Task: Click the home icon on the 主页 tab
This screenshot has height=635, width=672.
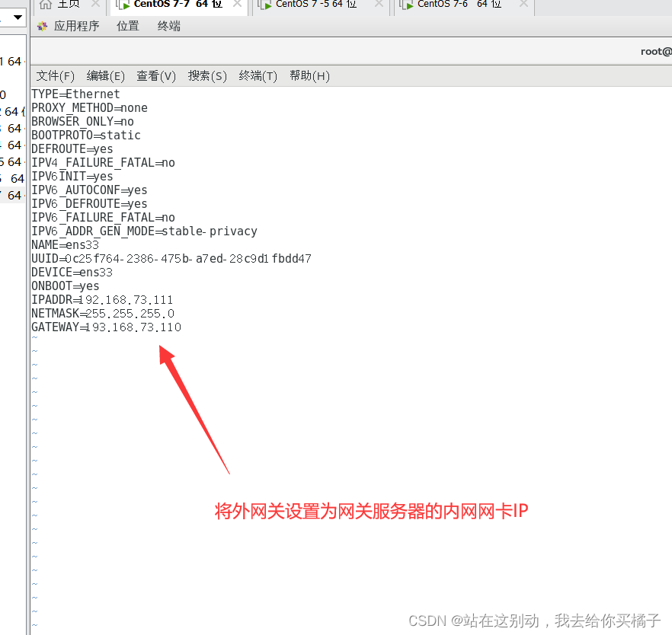Action: coord(46,5)
